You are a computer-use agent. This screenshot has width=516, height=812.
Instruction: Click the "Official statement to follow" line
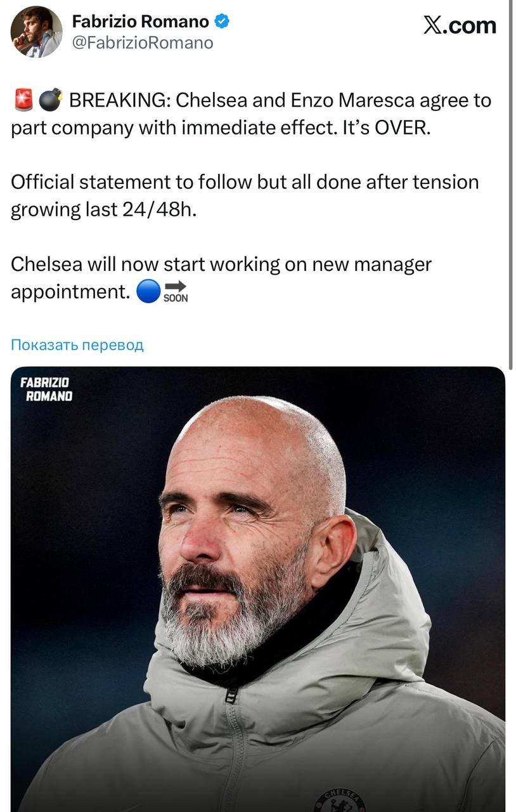tap(132, 183)
